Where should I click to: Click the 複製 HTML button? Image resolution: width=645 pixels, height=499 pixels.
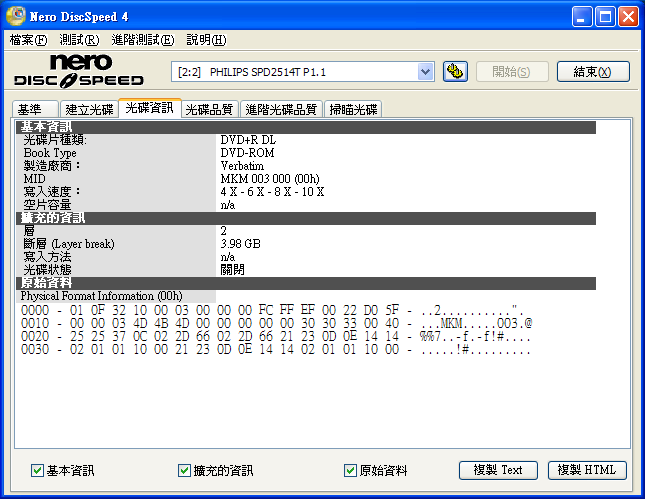pyautogui.click(x=587, y=470)
